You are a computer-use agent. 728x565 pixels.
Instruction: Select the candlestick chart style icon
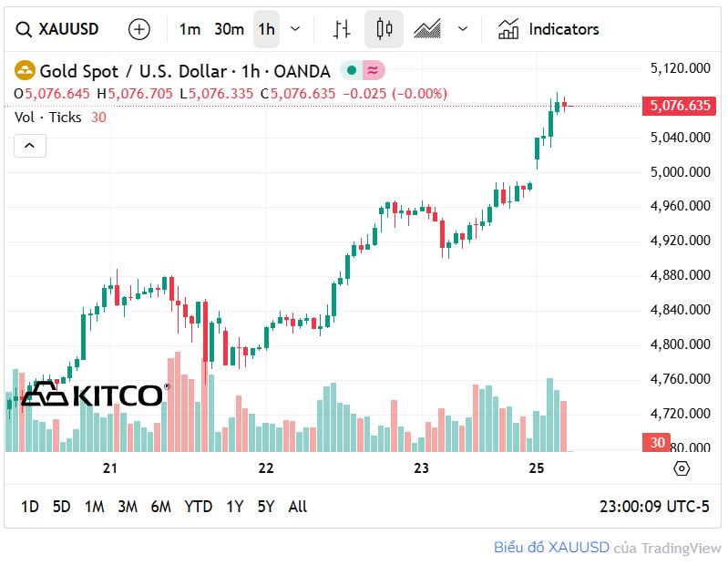pos(385,29)
